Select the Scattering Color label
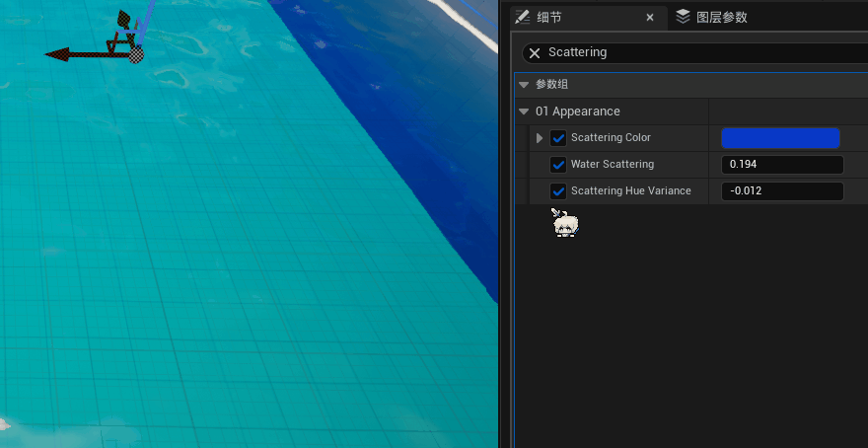The height and width of the screenshot is (448, 868). [611, 137]
